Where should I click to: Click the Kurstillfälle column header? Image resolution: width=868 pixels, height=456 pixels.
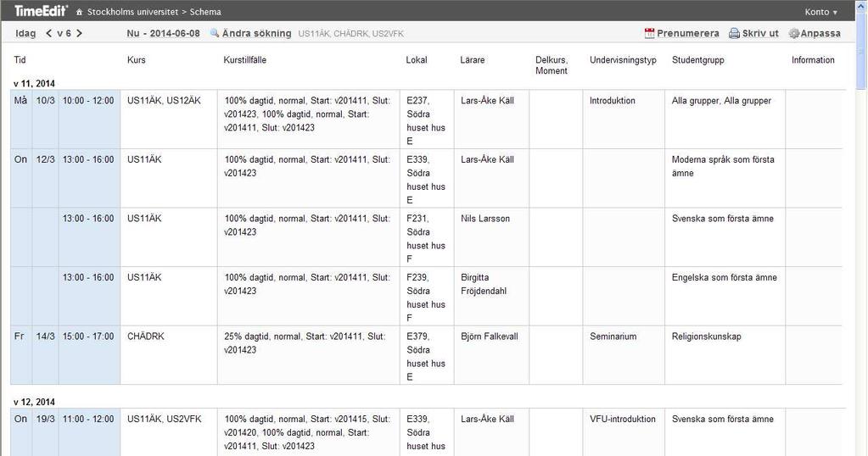(x=244, y=59)
